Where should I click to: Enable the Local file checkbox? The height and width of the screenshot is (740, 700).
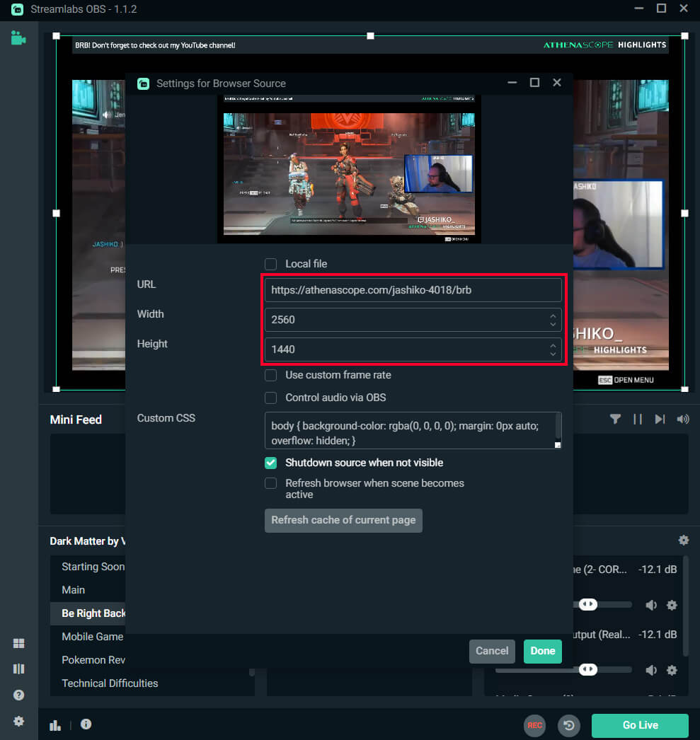coord(271,264)
